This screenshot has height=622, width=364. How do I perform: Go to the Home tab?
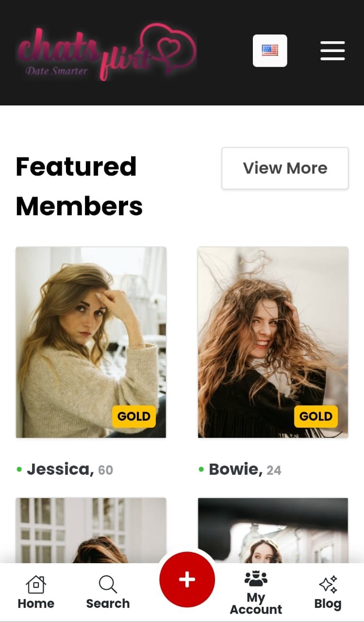pyautogui.click(x=36, y=604)
